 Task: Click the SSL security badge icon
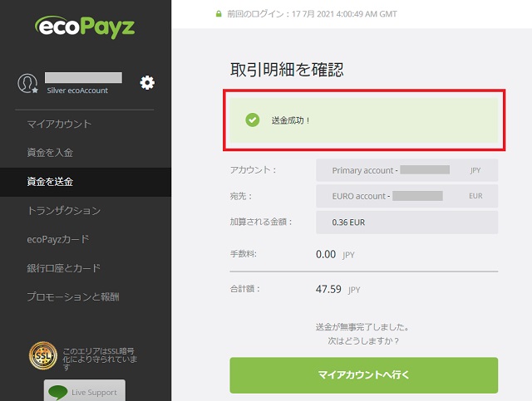coord(42,357)
